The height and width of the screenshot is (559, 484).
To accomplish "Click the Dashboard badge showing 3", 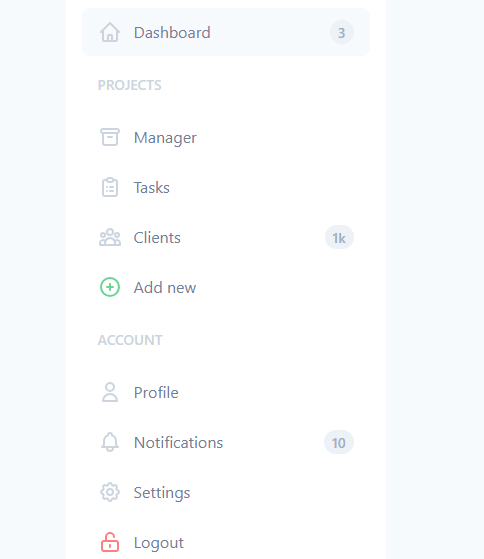I will [x=341, y=33].
